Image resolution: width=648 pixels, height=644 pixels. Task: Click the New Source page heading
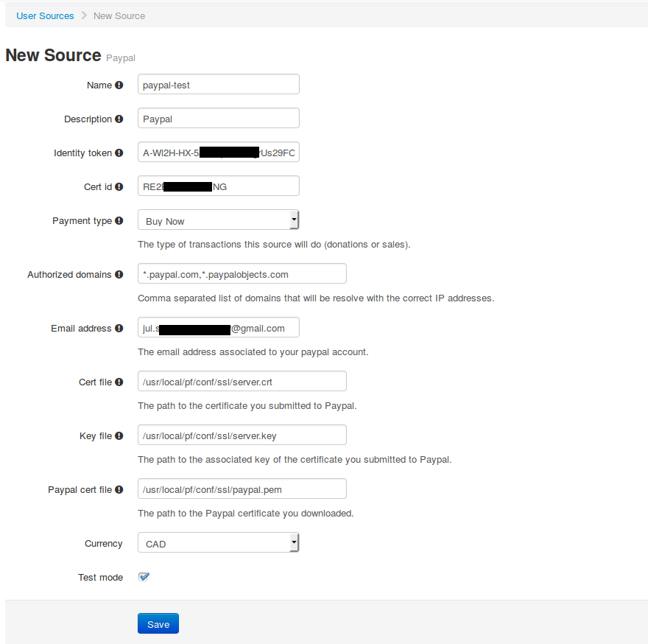pos(53,55)
